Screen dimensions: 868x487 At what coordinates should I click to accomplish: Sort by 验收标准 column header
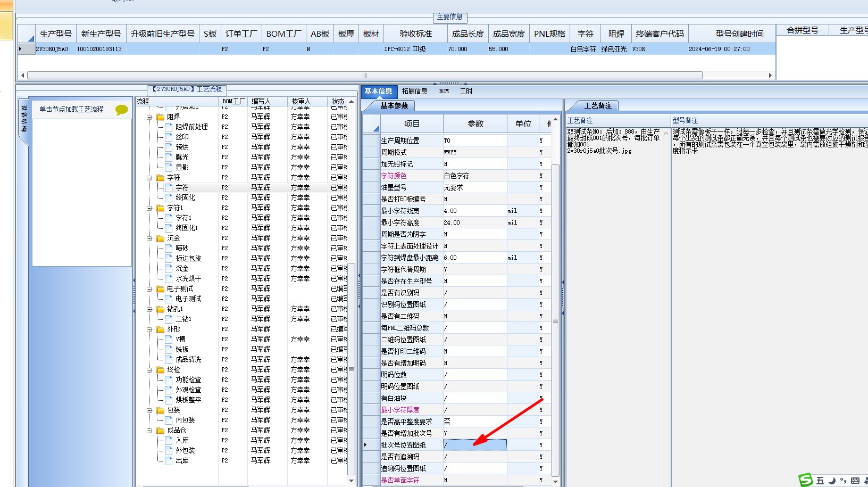pos(416,34)
